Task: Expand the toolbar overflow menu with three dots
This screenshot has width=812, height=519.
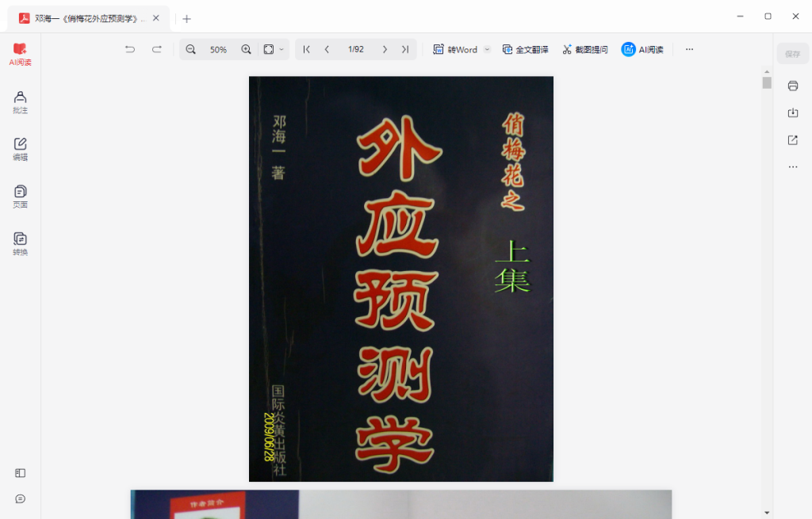Action: click(x=688, y=49)
